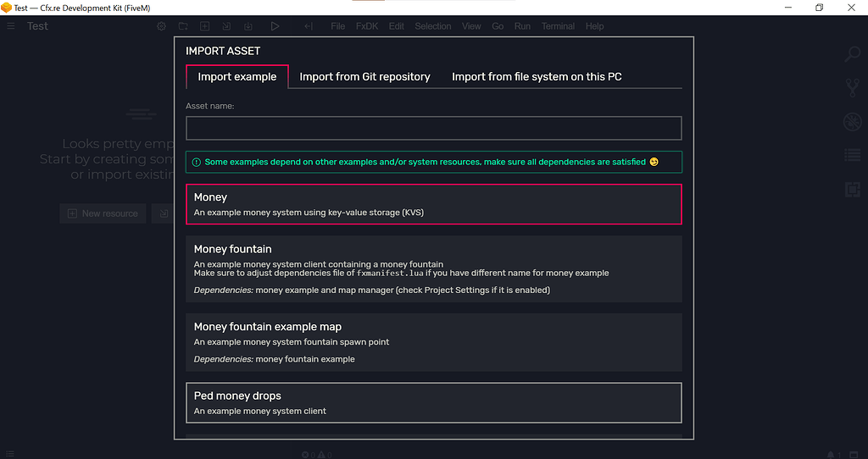
Task: Click the play/start server icon
Action: (275, 26)
